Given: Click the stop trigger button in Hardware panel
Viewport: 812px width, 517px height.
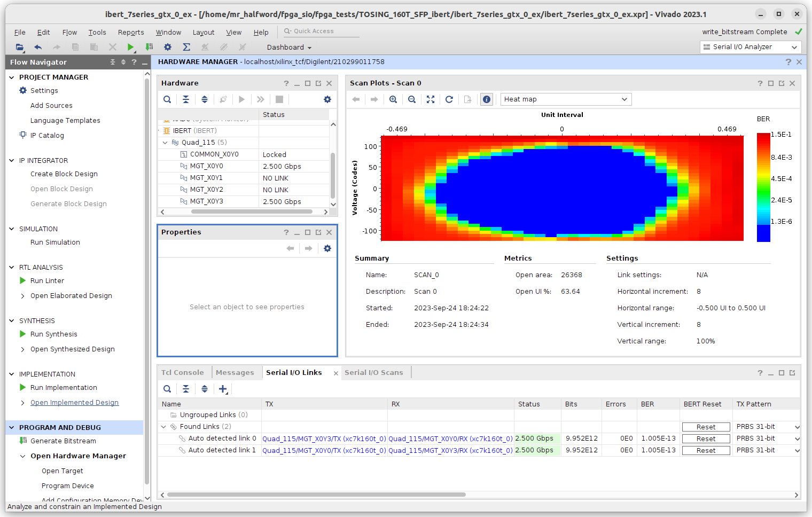Looking at the screenshot, I should pos(279,99).
